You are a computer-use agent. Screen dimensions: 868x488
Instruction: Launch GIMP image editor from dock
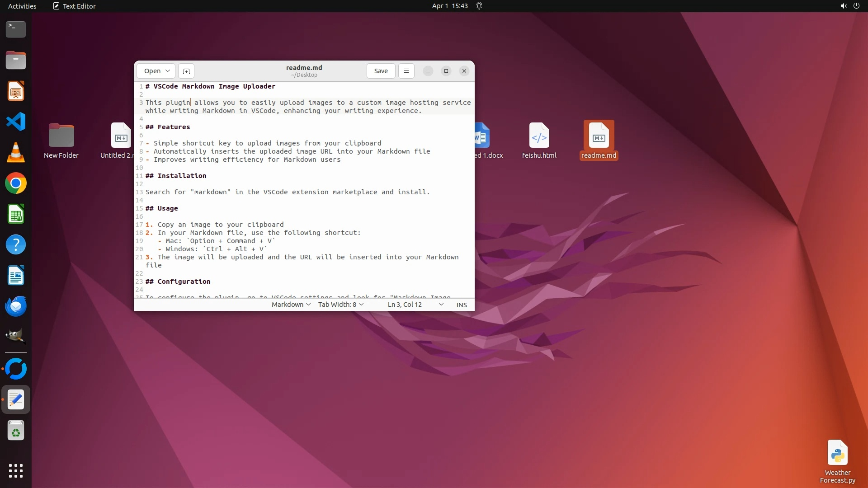[x=16, y=337]
